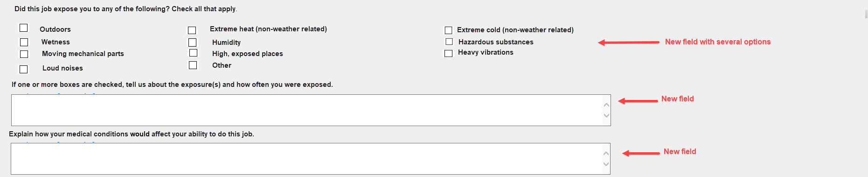The width and height of the screenshot is (868, 177).
Task: Tick the Wetness checkbox
Action: pos(24,42)
